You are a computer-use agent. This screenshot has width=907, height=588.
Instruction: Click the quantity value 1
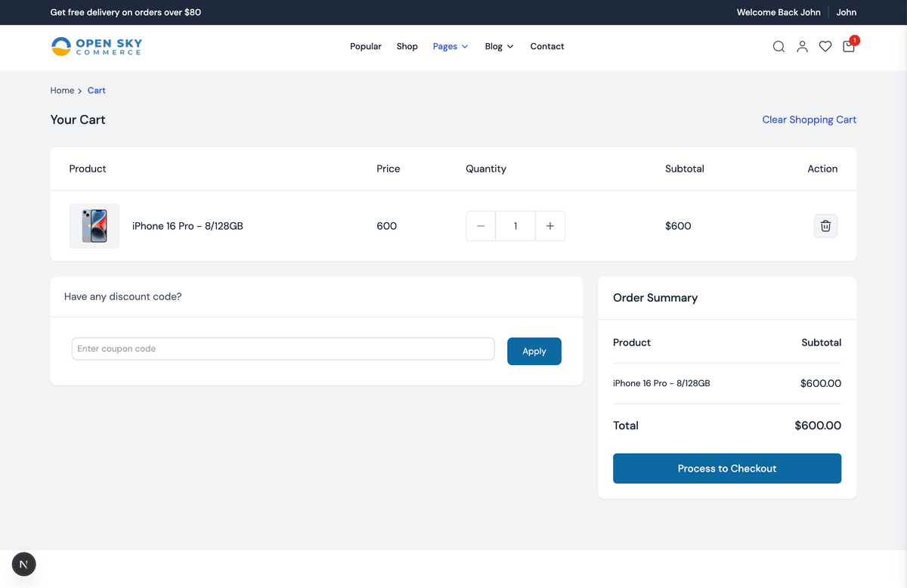coord(515,226)
